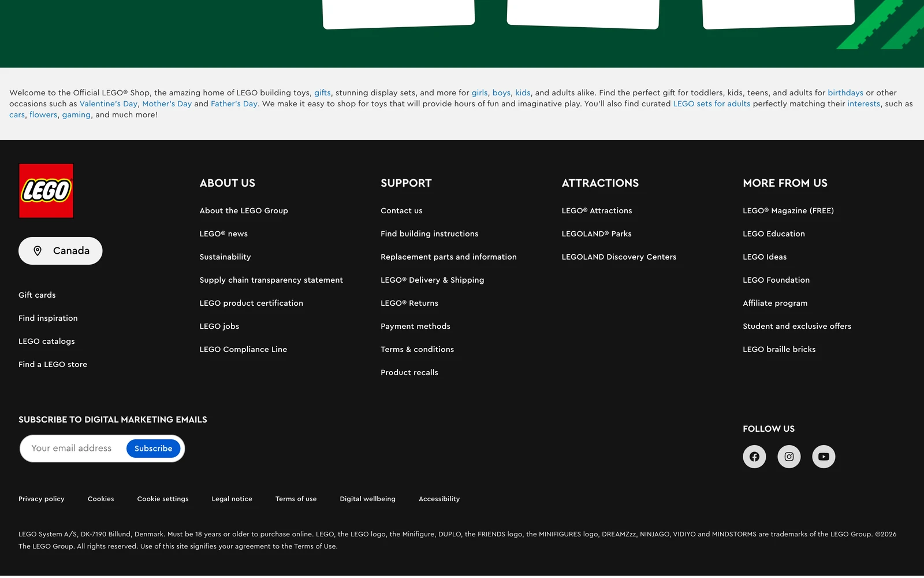Open About the LEGO Group link
The width and height of the screenshot is (924, 578).
(x=244, y=210)
